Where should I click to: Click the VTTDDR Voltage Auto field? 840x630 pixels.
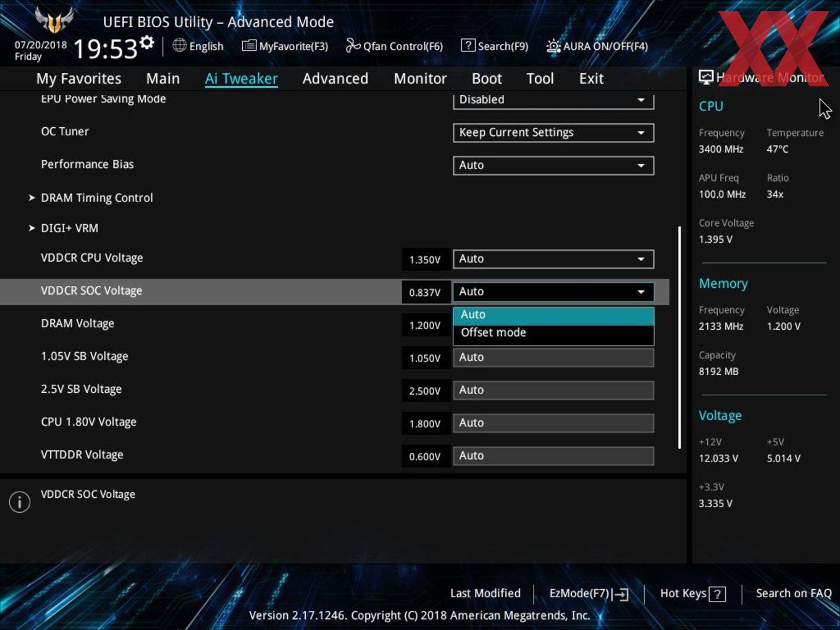click(x=553, y=455)
